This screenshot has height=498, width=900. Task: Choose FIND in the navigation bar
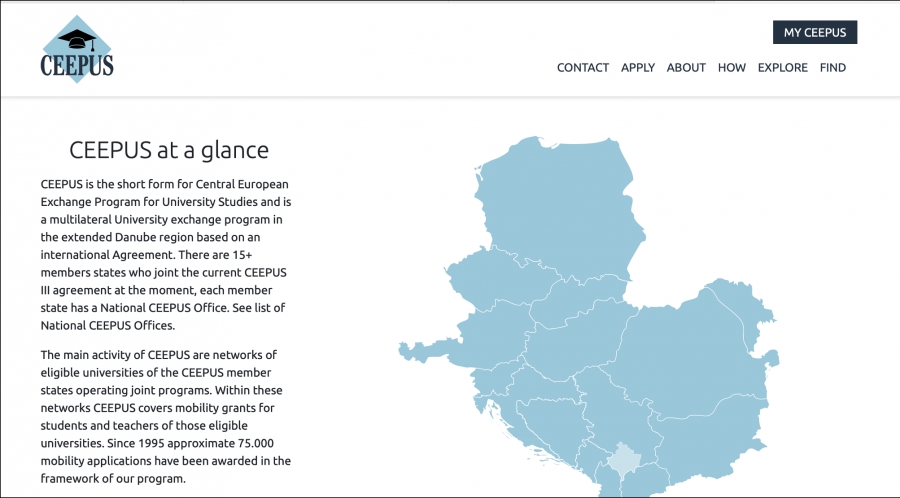pos(833,68)
